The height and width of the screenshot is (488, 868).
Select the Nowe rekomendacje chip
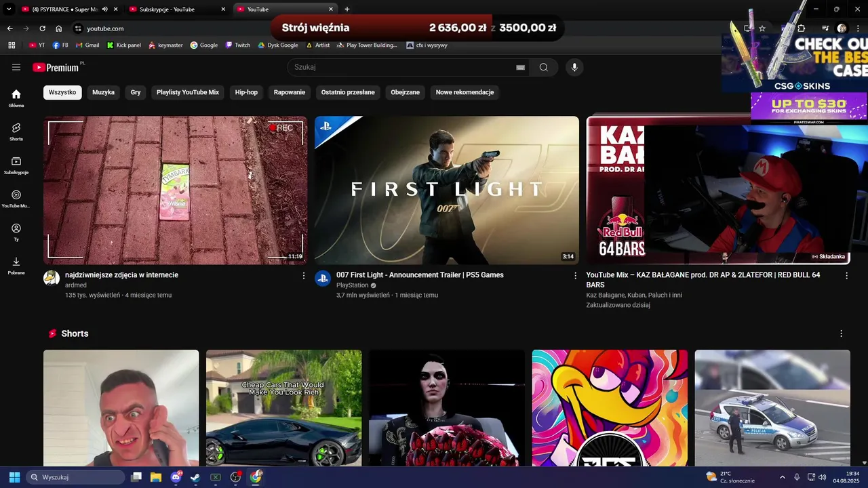click(x=465, y=92)
